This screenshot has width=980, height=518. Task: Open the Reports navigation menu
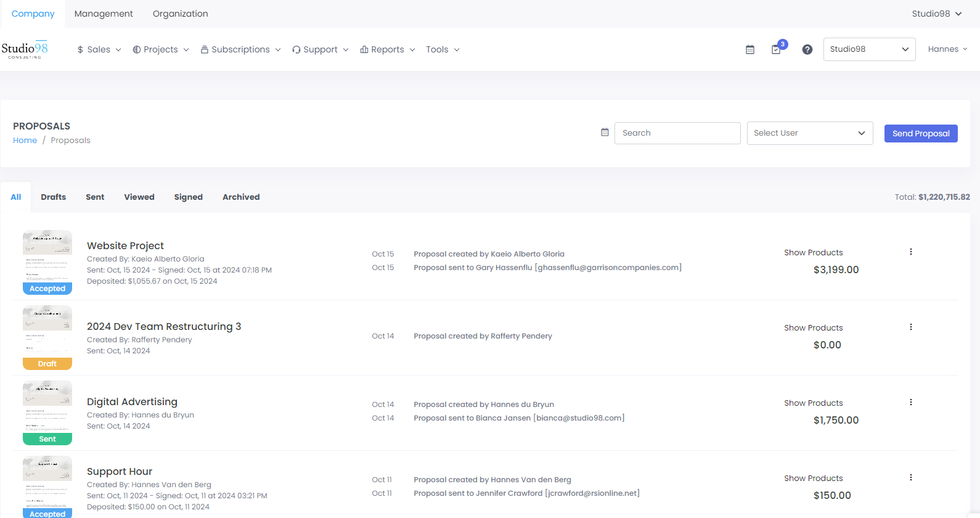(388, 49)
